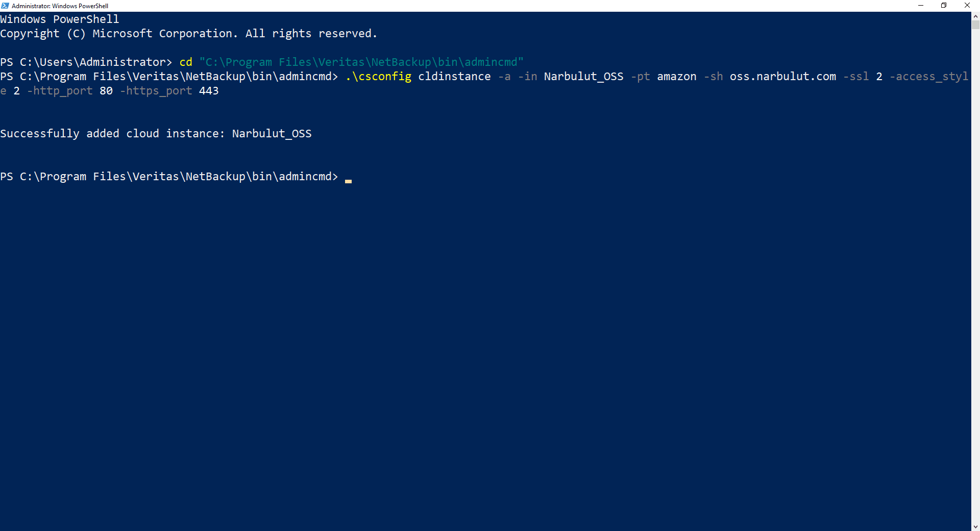
Task: Click the 'amazon' provider type argument
Action: [x=676, y=77]
